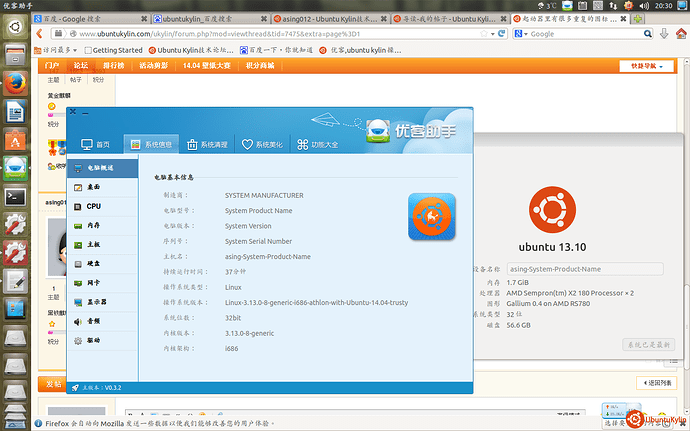The width and height of the screenshot is (690, 431).
Task: Reload the page with the refresh icon
Action: pos(501,33)
